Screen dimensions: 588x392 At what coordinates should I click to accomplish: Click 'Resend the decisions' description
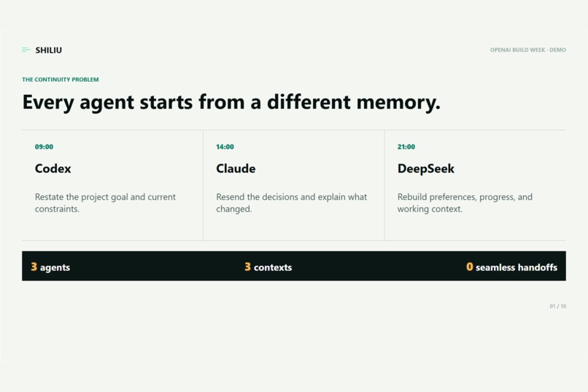pos(291,202)
